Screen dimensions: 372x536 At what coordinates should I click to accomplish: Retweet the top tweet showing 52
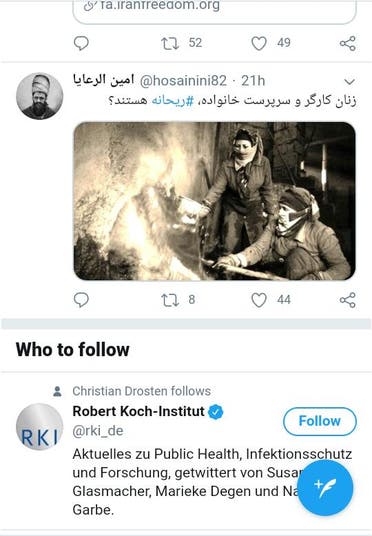tap(170, 43)
